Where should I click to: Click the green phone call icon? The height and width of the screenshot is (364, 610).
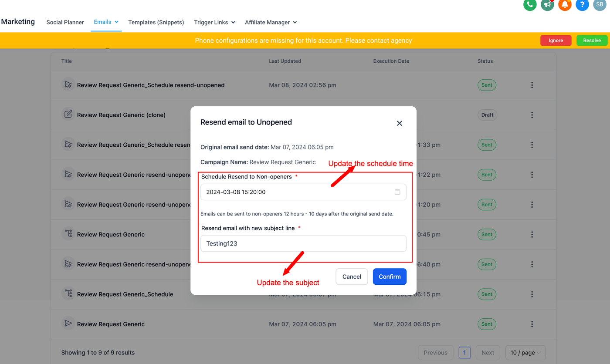(529, 5)
